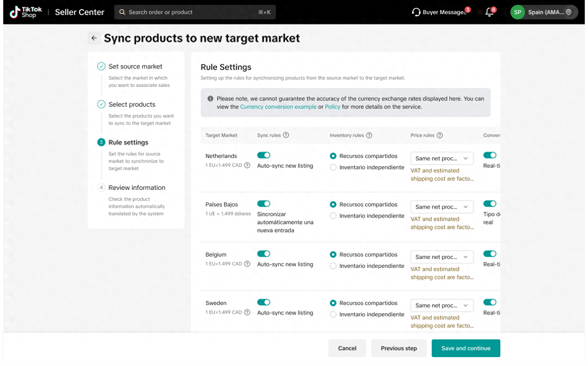Open the Belgium price rule dropdown
The width and height of the screenshot is (588, 366).
pyautogui.click(x=442, y=257)
